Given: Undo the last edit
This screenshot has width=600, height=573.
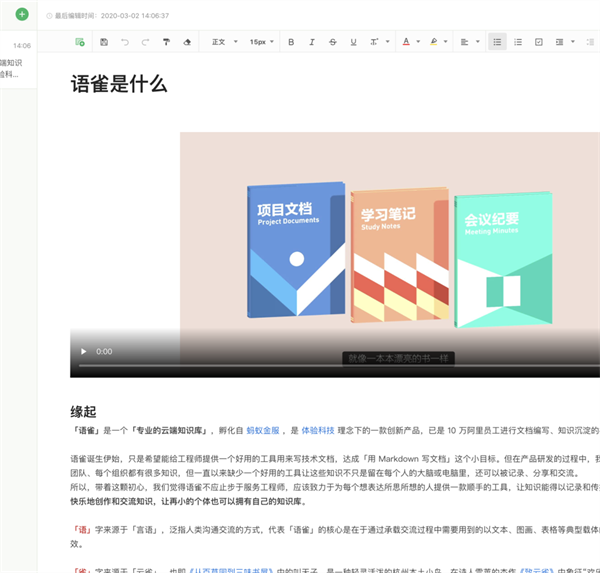Looking at the screenshot, I should point(125,42).
